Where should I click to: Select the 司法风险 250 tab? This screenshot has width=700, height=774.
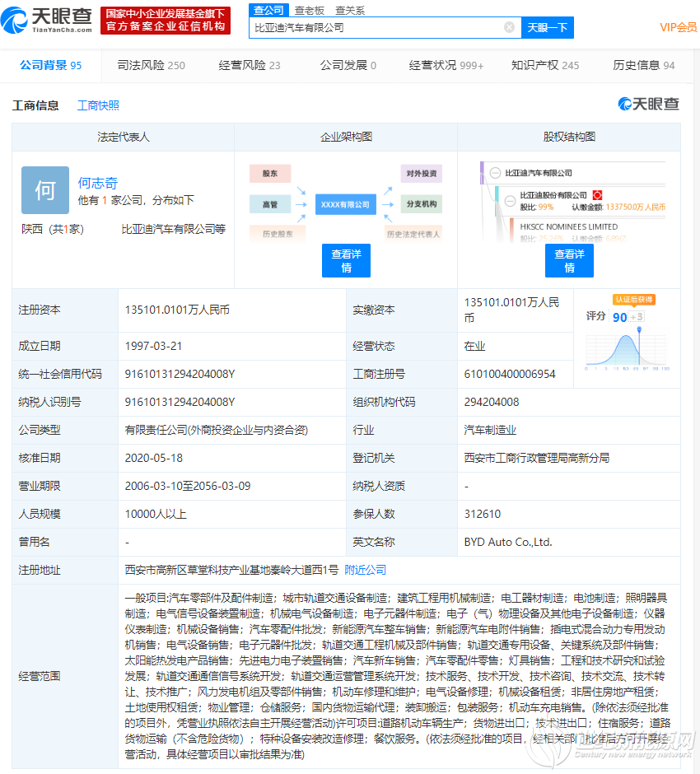click(151, 65)
